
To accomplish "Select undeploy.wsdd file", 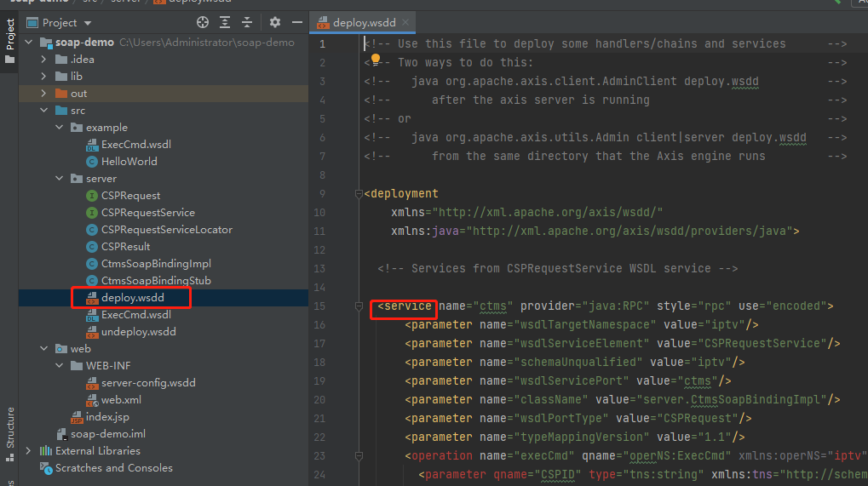I will [138, 332].
